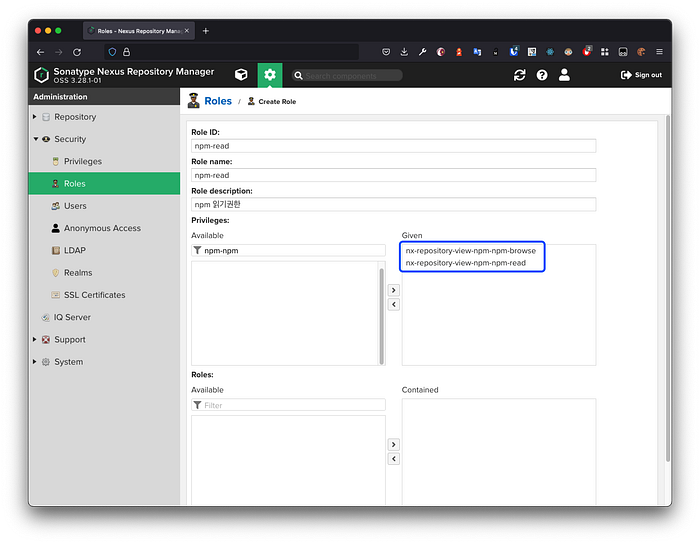700x544 pixels.
Task: Open the Administration gear icon
Action: pyautogui.click(x=270, y=75)
